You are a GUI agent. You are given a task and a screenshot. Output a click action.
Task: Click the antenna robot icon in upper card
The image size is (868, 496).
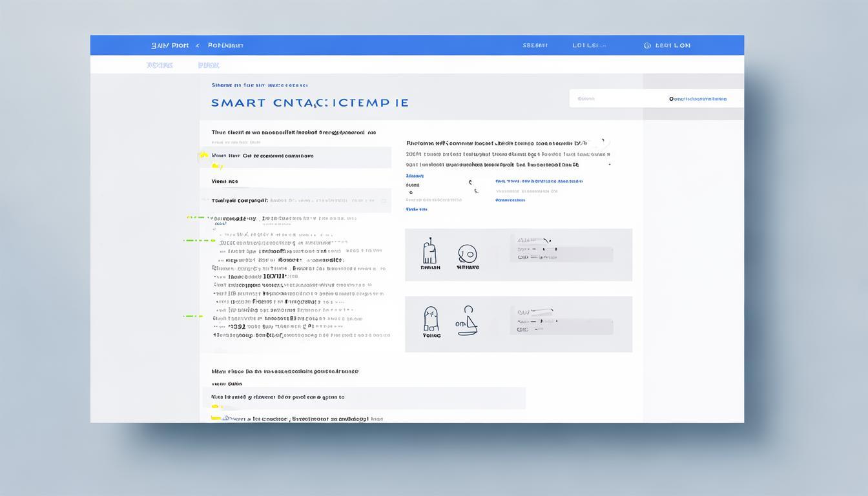coord(429,251)
